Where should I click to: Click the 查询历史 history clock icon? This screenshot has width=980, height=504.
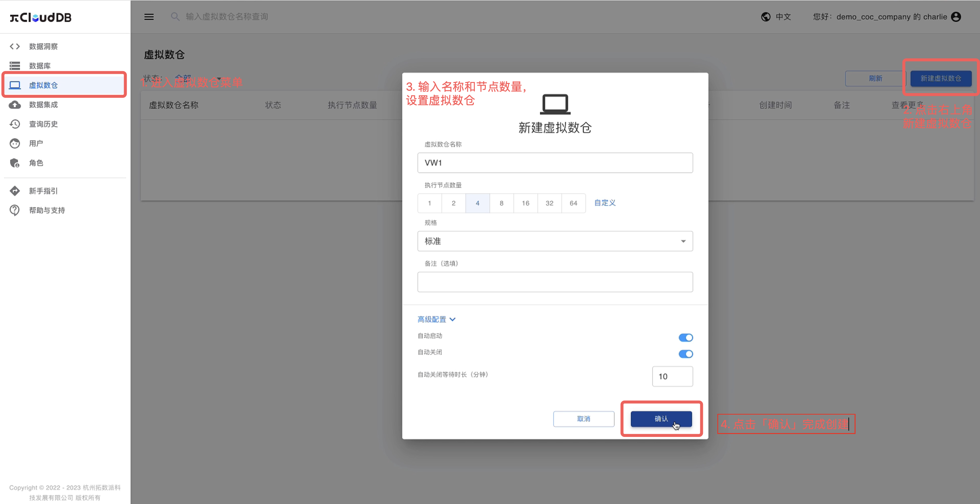coord(15,124)
